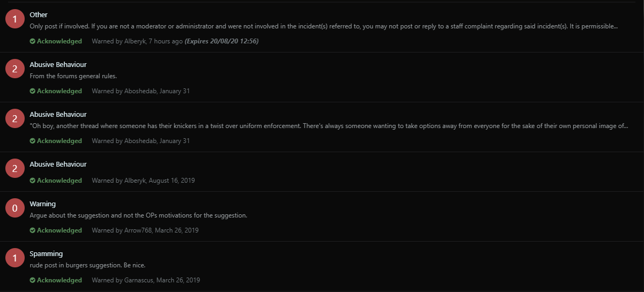Click the points badge for the "knickers in a twist" warning
This screenshot has height=292, width=644.
(15, 119)
